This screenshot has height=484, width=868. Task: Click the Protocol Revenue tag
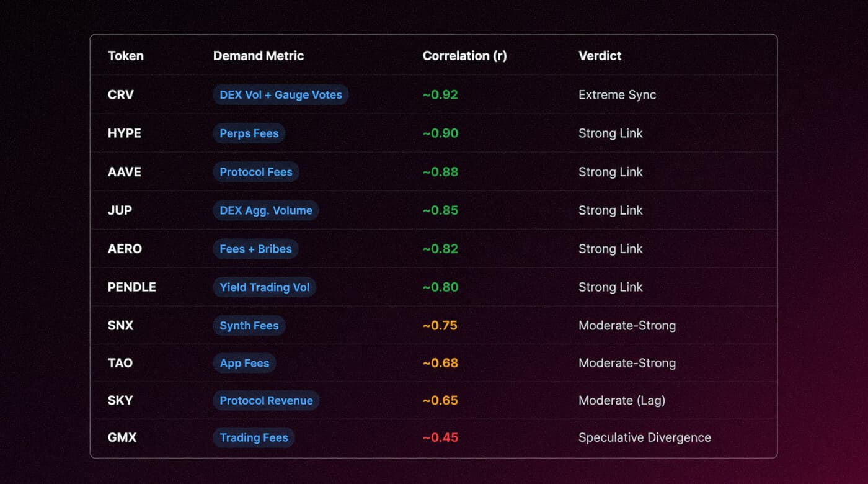tap(267, 400)
